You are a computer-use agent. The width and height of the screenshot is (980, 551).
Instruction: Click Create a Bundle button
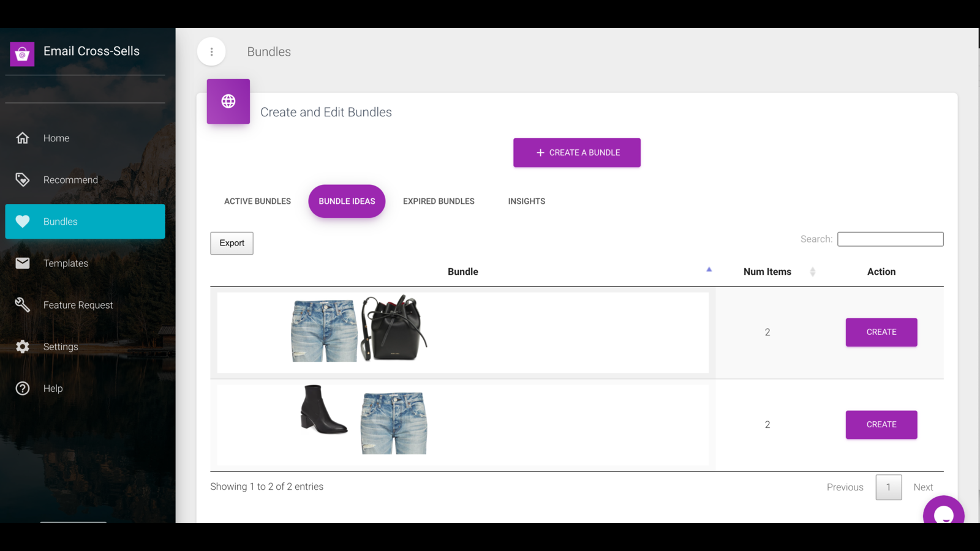pos(577,152)
